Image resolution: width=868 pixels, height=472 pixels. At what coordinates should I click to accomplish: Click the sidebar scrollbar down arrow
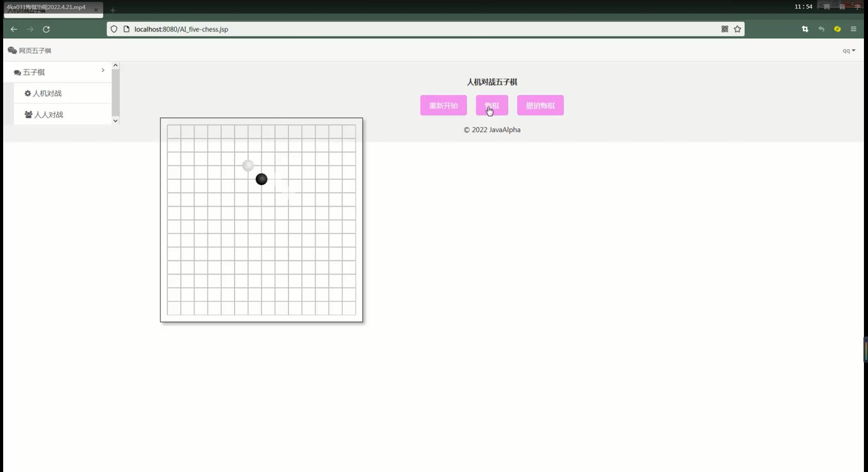(115, 120)
